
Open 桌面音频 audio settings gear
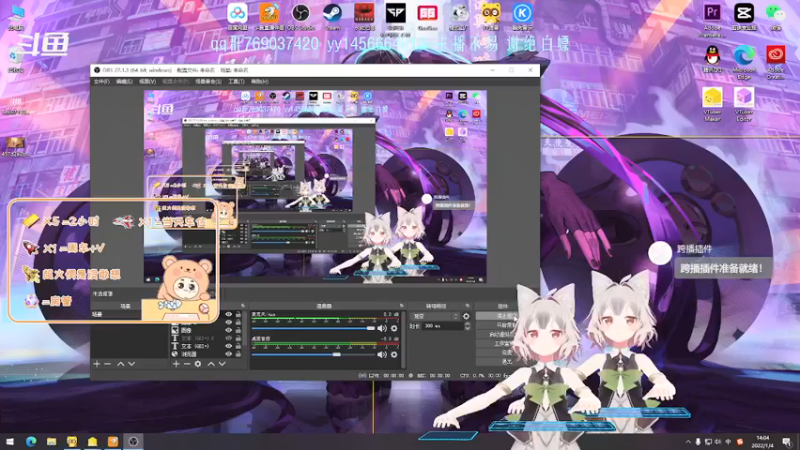[394, 354]
